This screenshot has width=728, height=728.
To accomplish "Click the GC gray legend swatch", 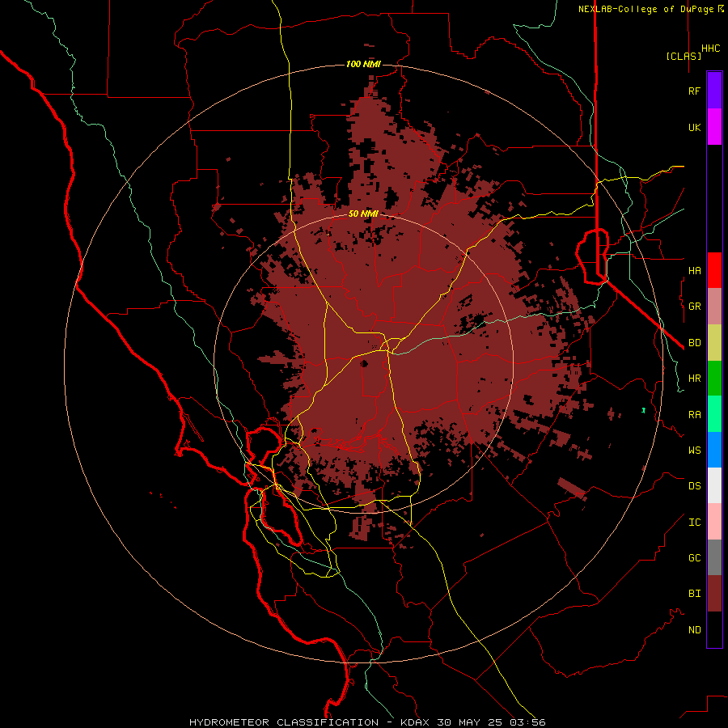I will pos(714,557).
